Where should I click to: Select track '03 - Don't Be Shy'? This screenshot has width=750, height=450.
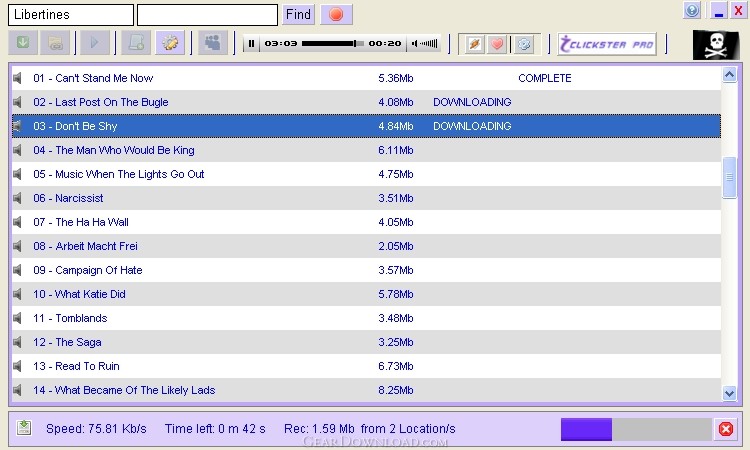coord(366,126)
